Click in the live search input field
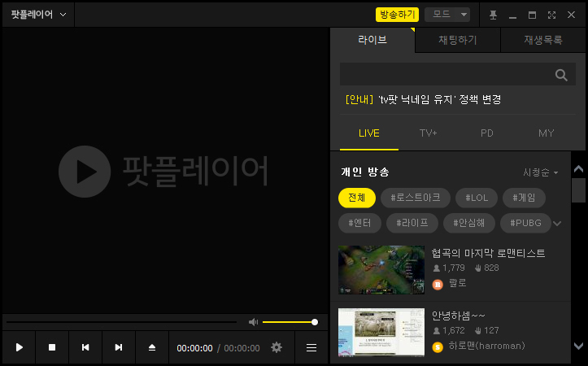588x366 pixels. click(446, 74)
